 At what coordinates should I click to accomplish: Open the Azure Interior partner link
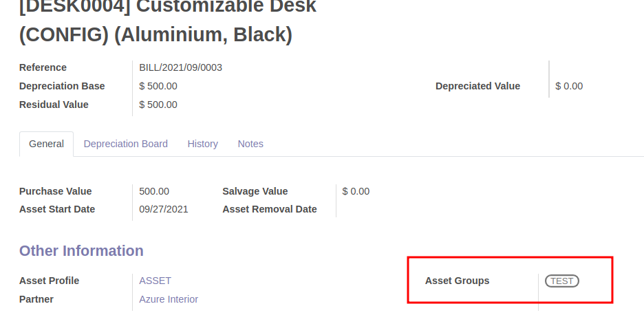tap(169, 299)
